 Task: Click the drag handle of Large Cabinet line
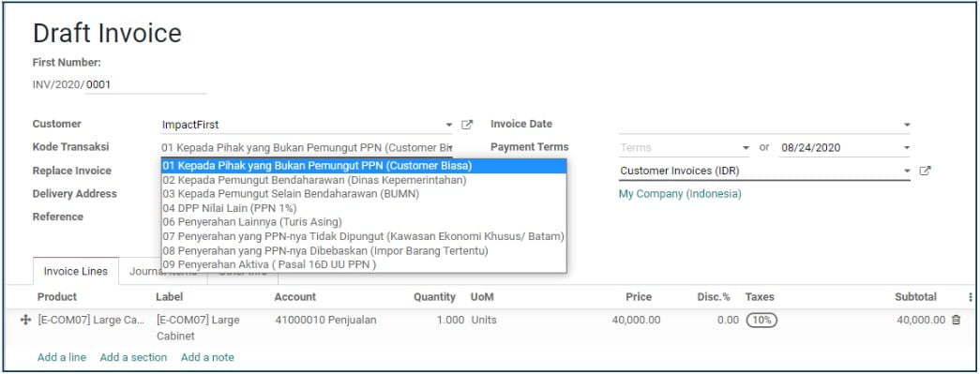click(x=25, y=320)
